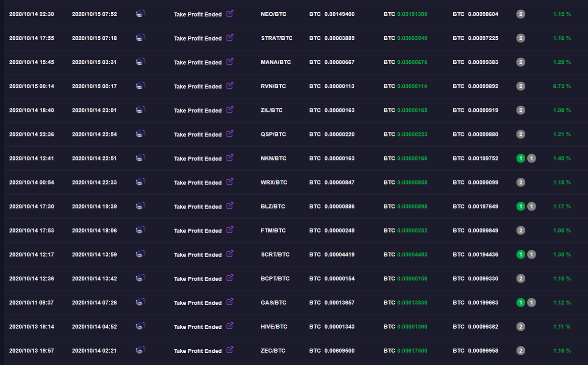Open external link icon in RVN/BTC row

coord(230,86)
